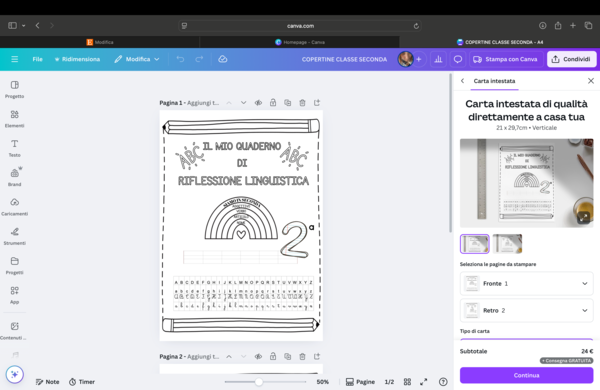
Task: Toggle visibility of Pagina 1
Action: click(258, 103)
